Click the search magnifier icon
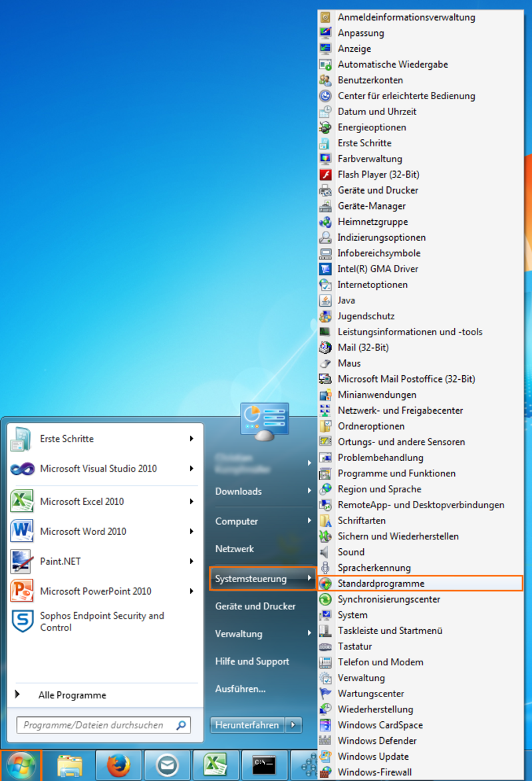532x781 pixels. point(182,725)
